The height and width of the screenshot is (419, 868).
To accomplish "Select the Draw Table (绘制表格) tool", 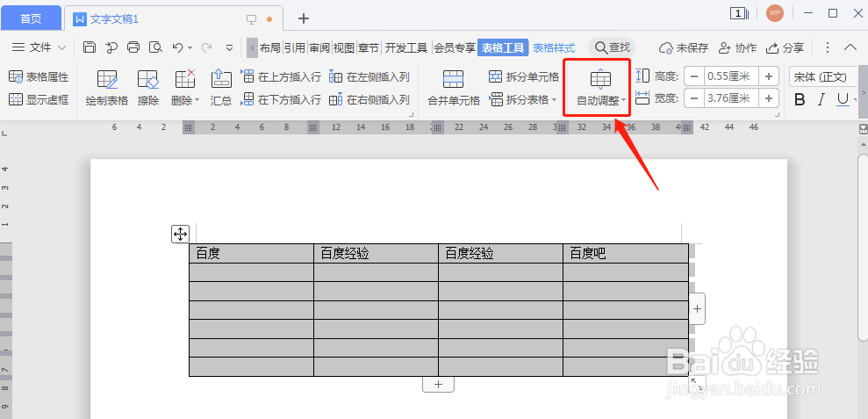I will [x=107, y=88].
